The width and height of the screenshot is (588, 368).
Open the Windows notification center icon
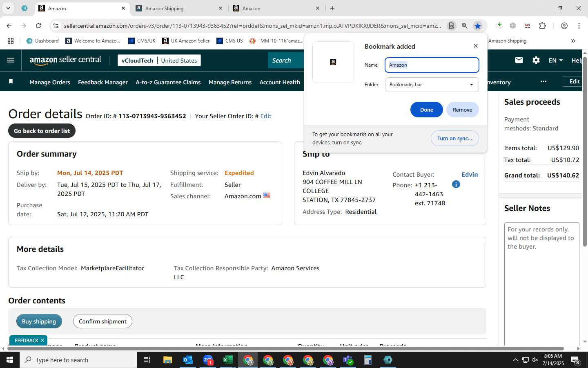pyautogui.click(x=575, y=360)
